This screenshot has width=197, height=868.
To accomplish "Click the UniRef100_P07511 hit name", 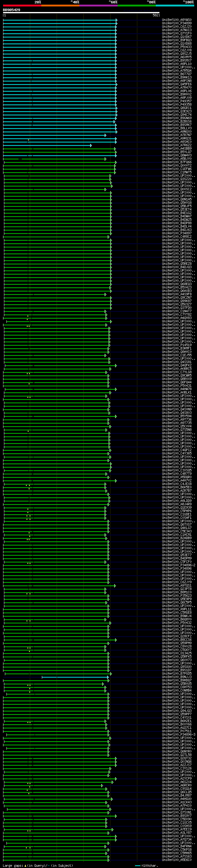I will point(177,731).
